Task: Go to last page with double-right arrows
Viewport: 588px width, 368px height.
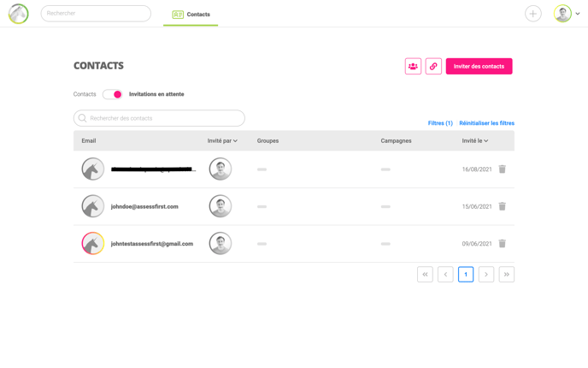Action: (507, 275)
